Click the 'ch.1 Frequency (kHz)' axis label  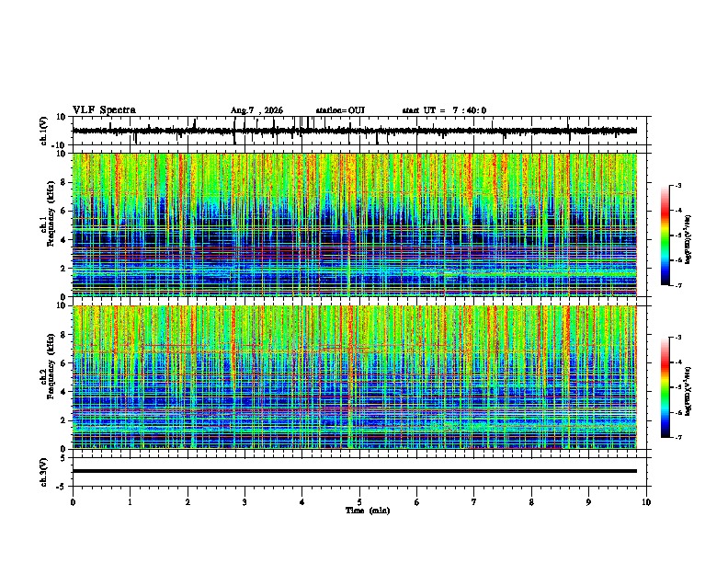point(48,215)
